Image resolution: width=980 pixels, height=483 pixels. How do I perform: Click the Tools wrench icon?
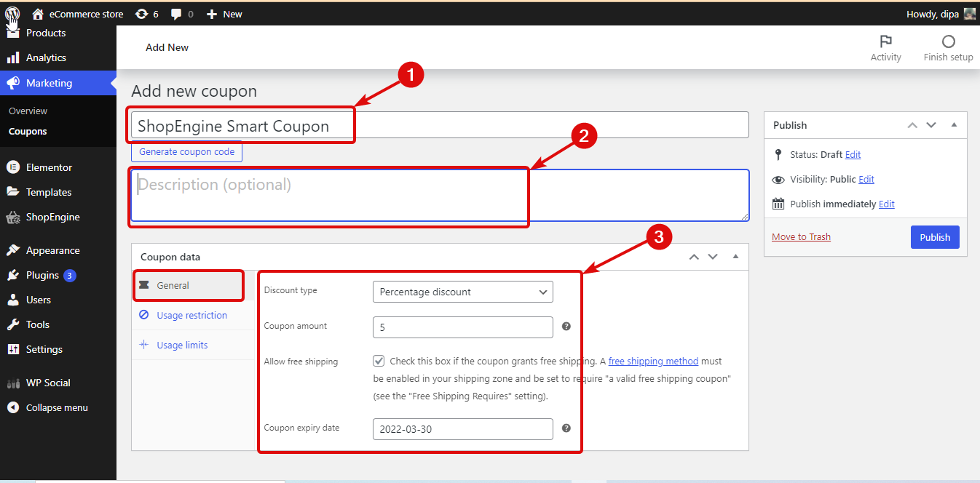pyautogui.click(x=13, y=324)
